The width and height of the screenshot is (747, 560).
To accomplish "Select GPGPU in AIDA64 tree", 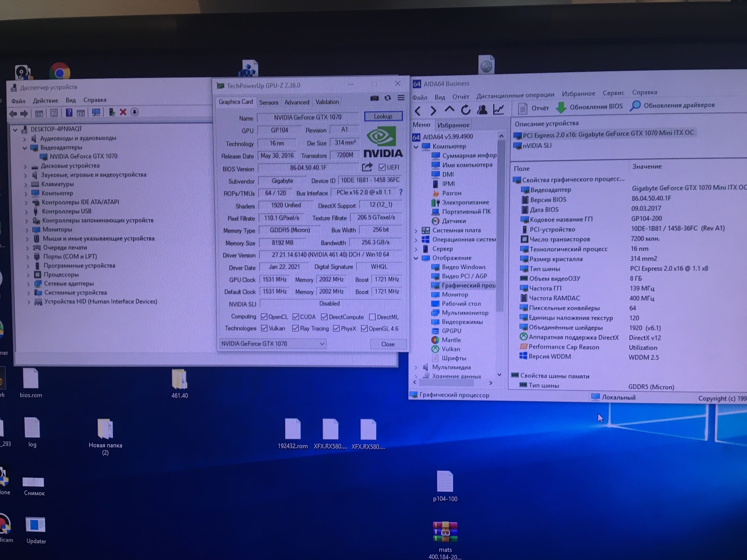I will coord(451,331).
